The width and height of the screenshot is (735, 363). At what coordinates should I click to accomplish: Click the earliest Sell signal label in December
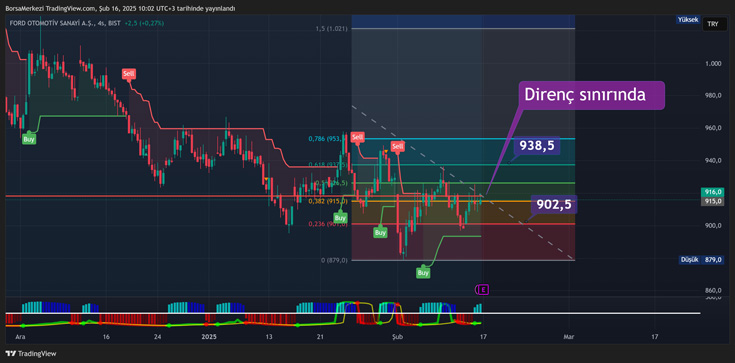point(128,74)
